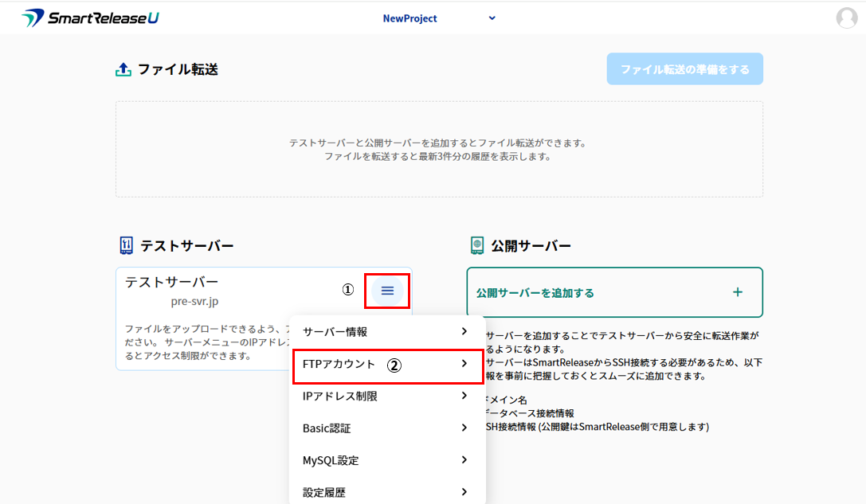Click the file transfer upload icon
Screen dimensions: 866x504
coord(123,70)
